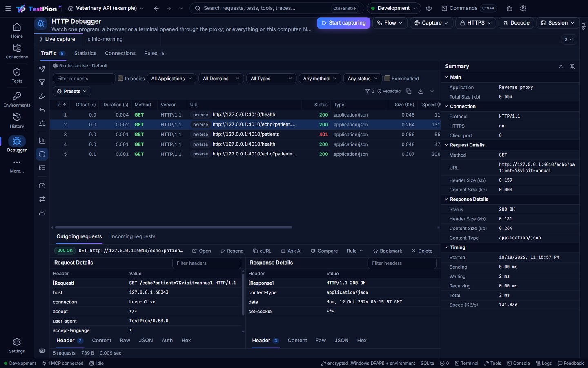
Task: Open the All Applications dropdown
Action: pyautogui.click(x=171, y=79)
